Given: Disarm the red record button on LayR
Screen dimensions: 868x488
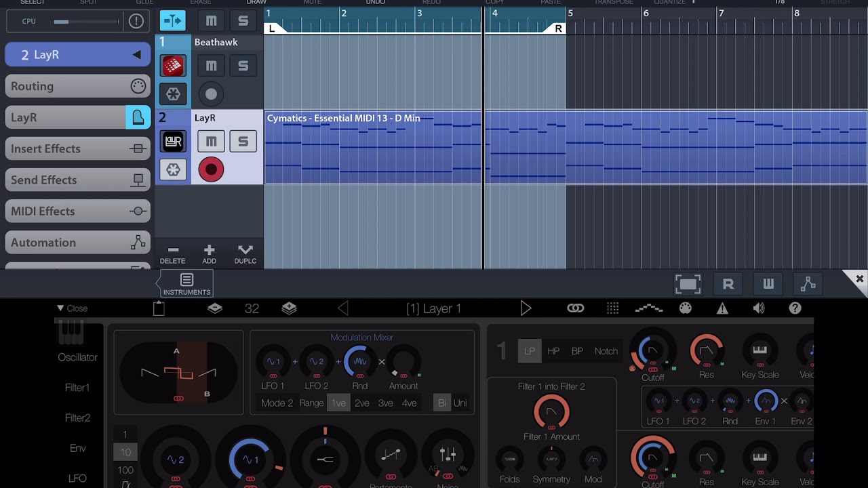Looking at the screenshot, I should click(x=211, y=169).
